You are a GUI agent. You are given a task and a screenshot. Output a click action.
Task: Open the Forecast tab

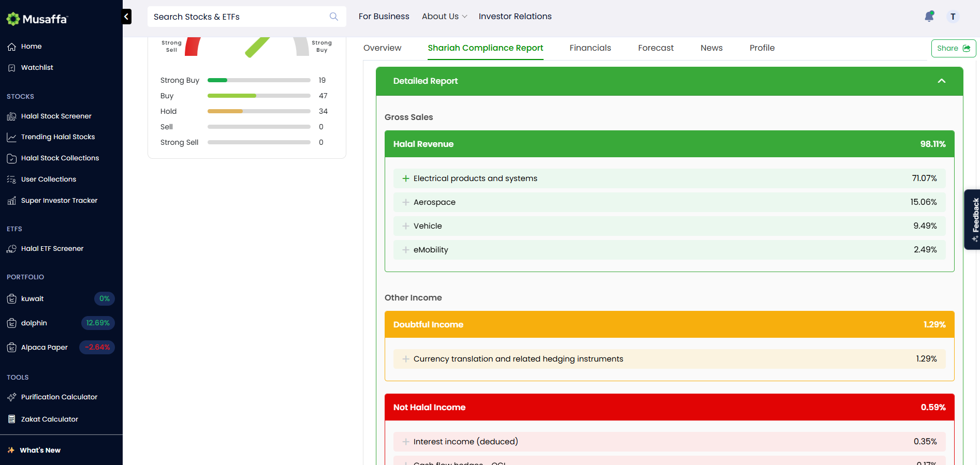(655, 48)
